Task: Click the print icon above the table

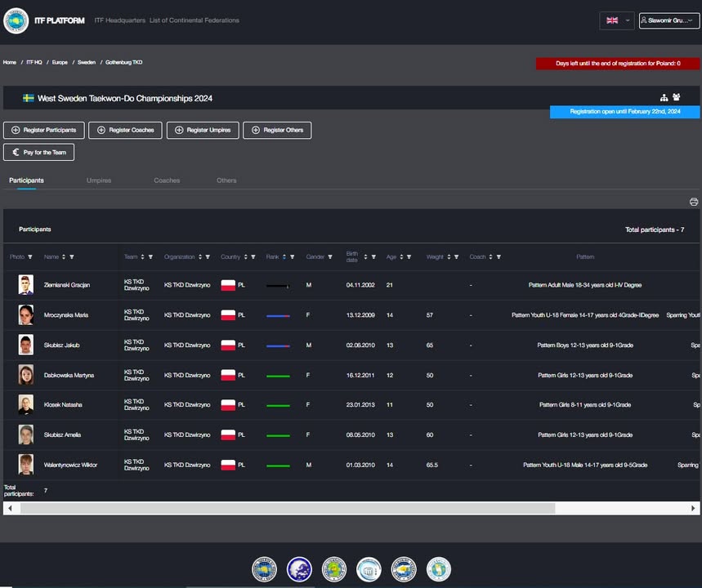Action: tap(694, 202)
